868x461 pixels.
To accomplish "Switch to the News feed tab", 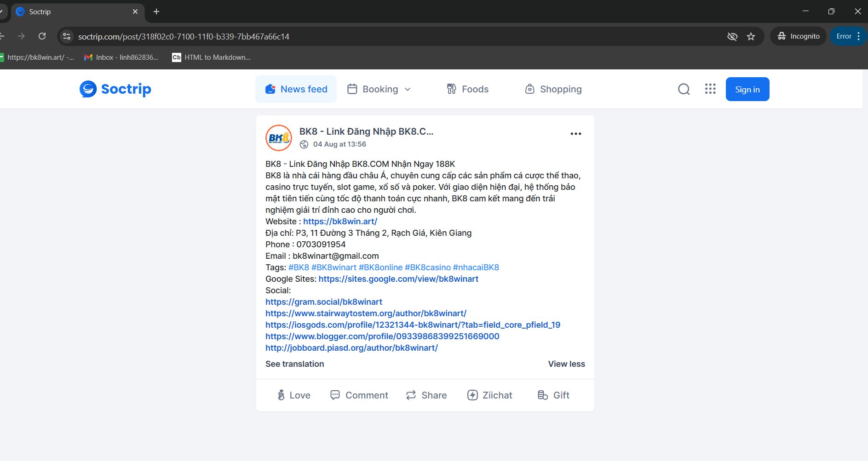I will (x=296, y=89).
